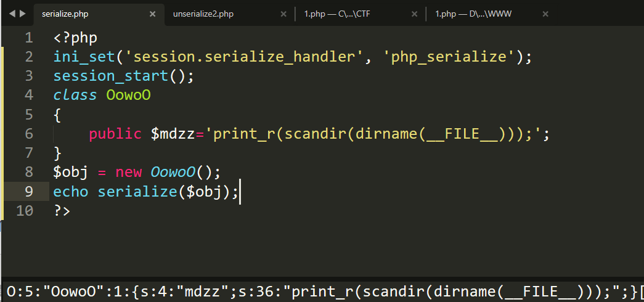Image resolution: width=644 pixels, height=302 pixels.
Task: Close the 1.php CTF tab
Action: (414, 14)
